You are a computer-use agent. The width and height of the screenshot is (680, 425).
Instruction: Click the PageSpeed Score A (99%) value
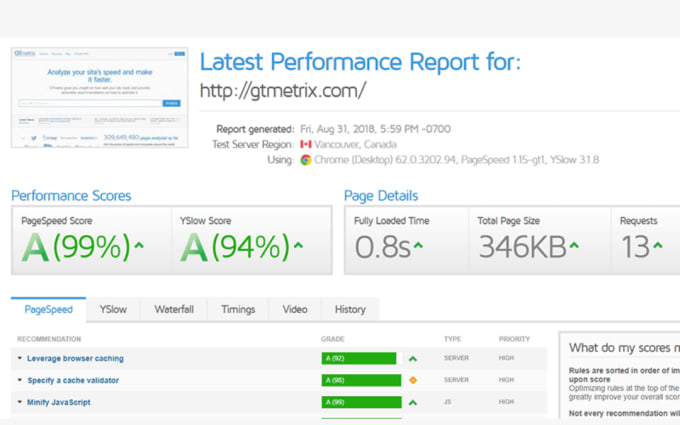(x=76, y=247)
